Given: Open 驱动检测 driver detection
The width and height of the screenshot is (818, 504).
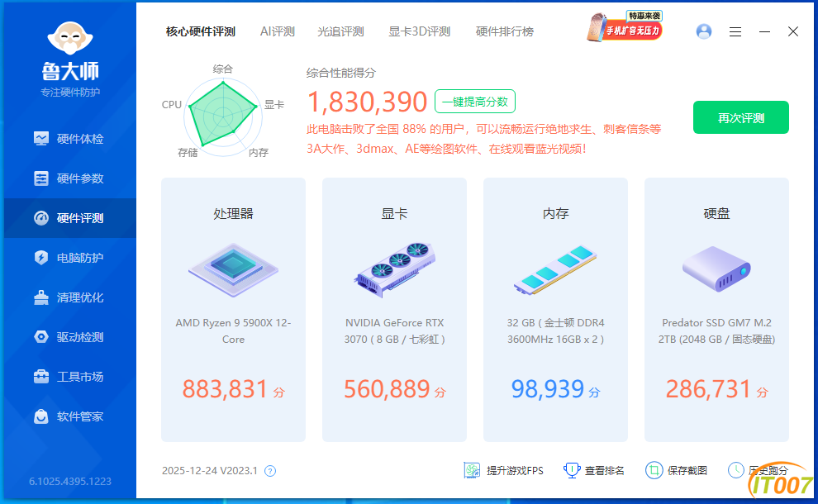Looking at the screenshot, I should pos(69,337).
